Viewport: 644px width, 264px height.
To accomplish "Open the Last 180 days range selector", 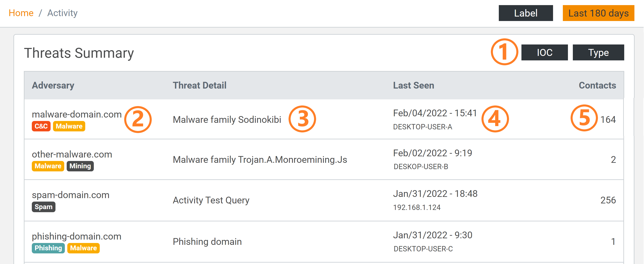I will coord(598,13).
